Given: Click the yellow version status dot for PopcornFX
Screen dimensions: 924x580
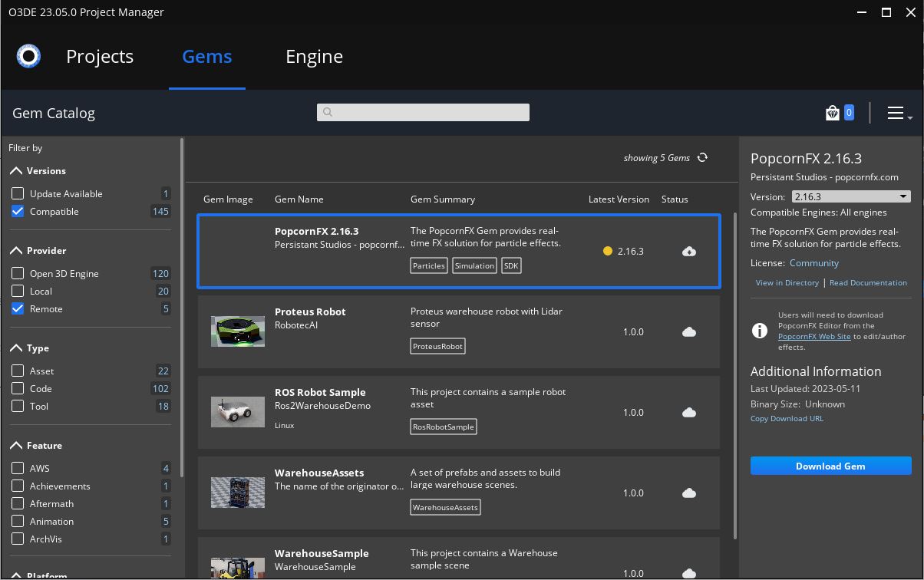Looking at the screenshot, I should click(x=607, y=251).
